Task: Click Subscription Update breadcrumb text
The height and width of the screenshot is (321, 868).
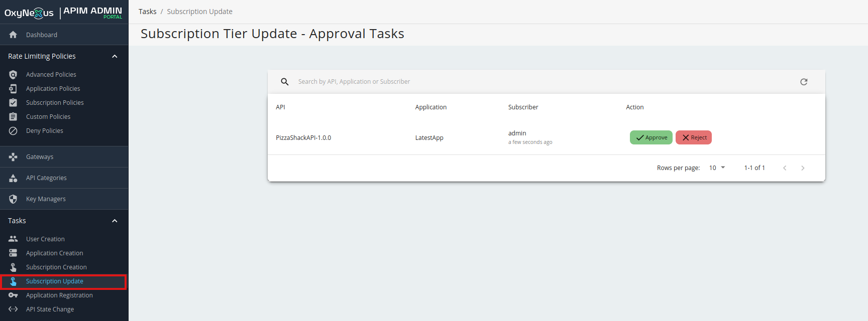Action: click(199, 12)
